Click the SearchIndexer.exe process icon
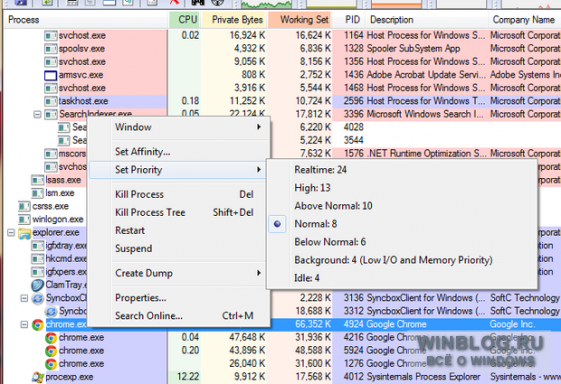 (50, 115)
